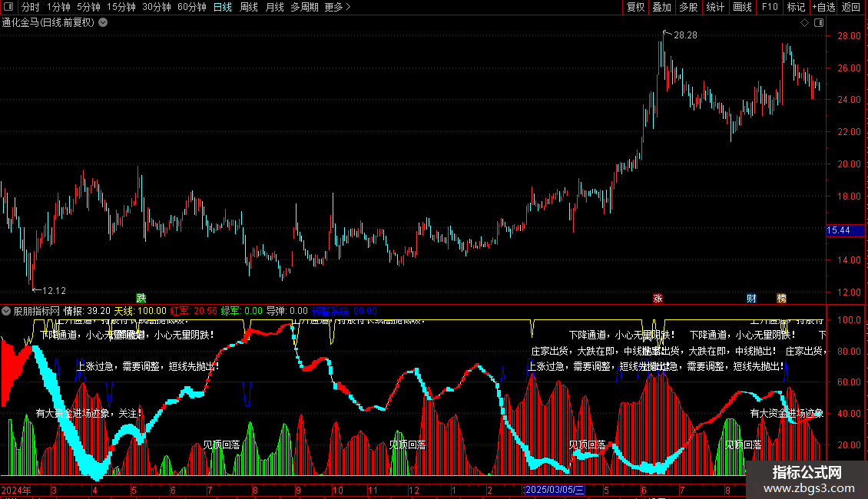Switch to 5分钟 period

tap(88, 7)
